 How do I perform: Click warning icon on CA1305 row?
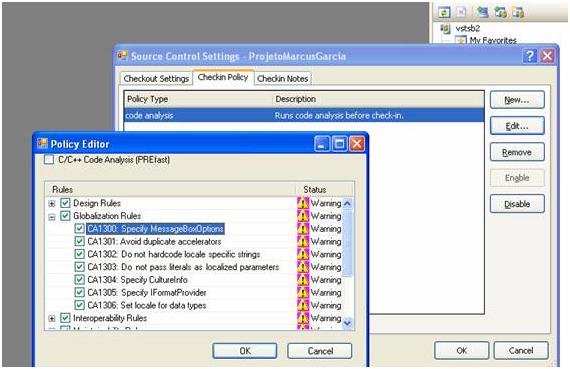(x=302, y=292)
